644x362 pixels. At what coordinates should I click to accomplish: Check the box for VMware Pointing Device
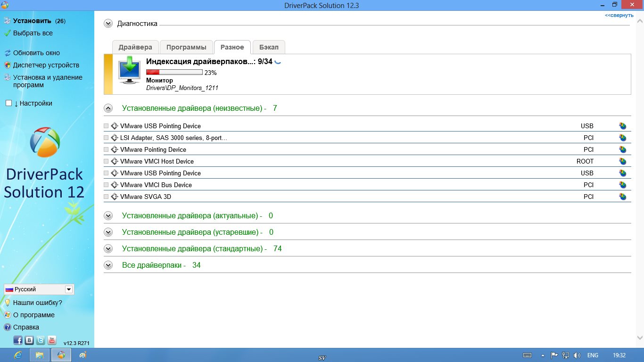[106, 149]
